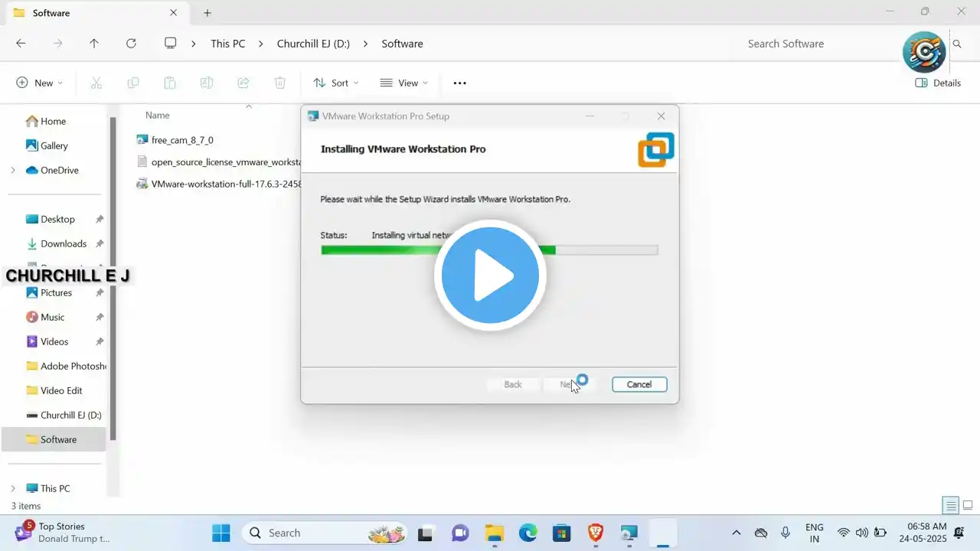Open the See more ellipsis menu

click(x=459, y=83)
